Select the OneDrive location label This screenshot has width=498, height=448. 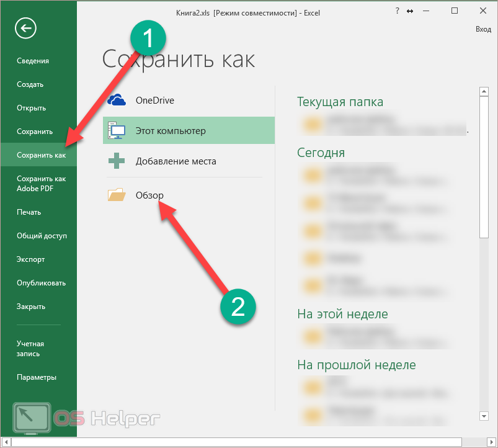155,101
